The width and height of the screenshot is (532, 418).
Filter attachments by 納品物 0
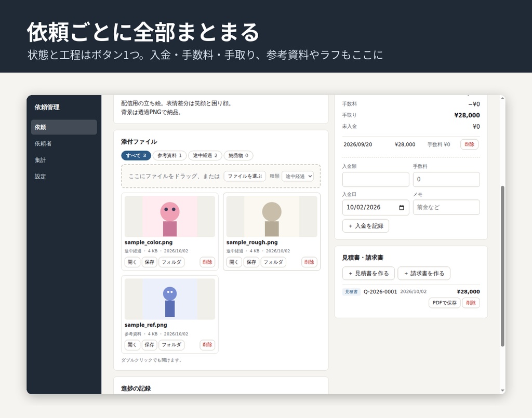click(x=238, y=155)
